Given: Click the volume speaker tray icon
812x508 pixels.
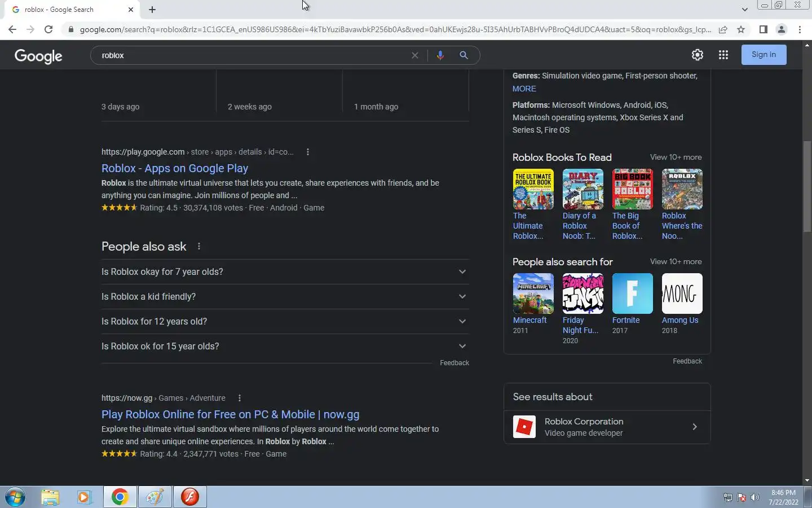Looking at the screenshot, I should (x=755, y=498).
